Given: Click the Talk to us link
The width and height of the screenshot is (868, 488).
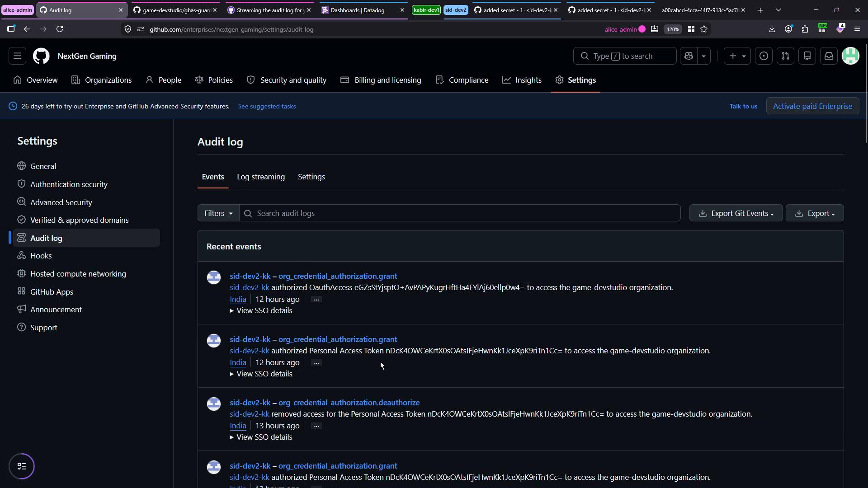Looking at the screenshot, I should 743,106.
